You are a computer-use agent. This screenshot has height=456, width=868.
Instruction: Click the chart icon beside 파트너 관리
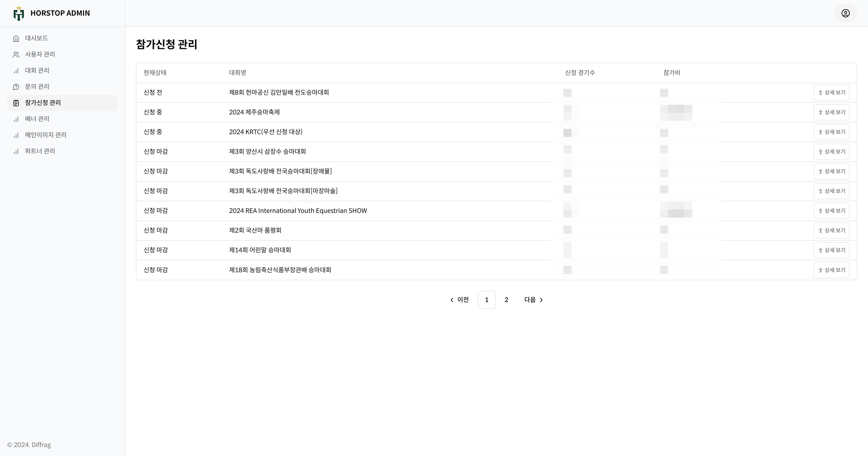point(16,151)
